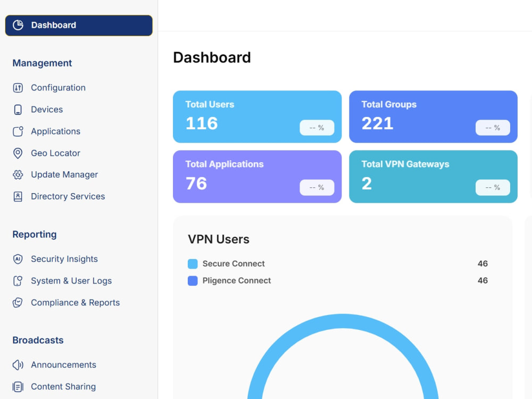Click the System & User Logs icon
The image size is (532, 399).
[18, 281]
